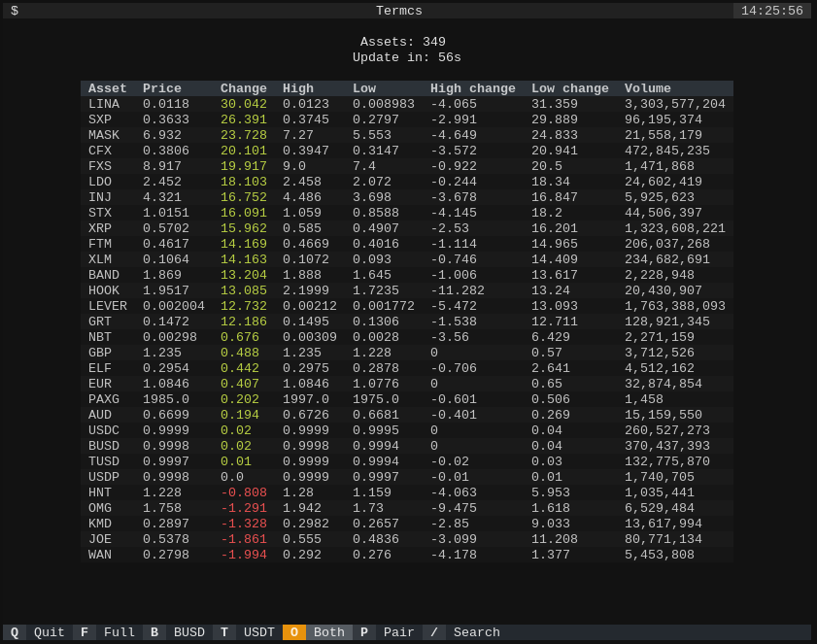Sort table by Volume column header
The image size is (817, 644).
tap(648, 88)
